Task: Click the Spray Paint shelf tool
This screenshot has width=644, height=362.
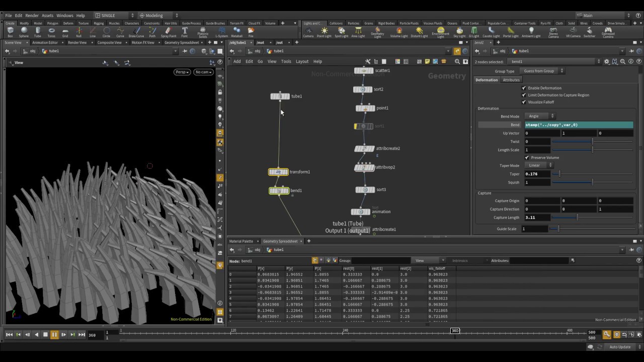Action: click(x=168, y=32)
